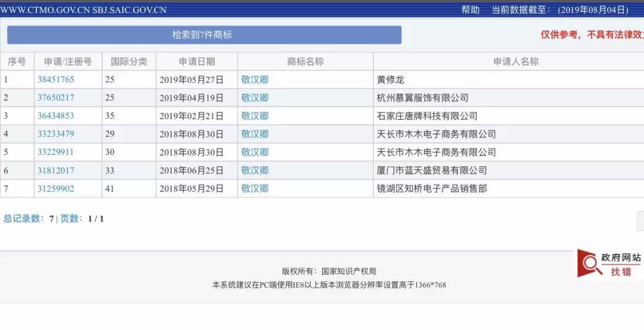The width and height of the screenshot is (644, 330).
Task: Open registration number 33229911
Action: tap(55, 152)
